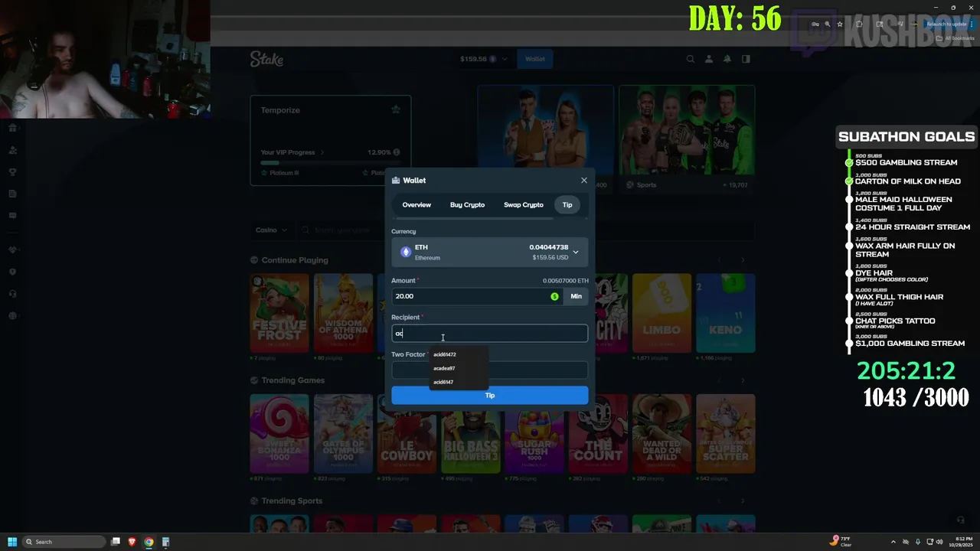Next arrow in Trending Games row
This screenshot has width=980, height=551.
pos(743,380)
